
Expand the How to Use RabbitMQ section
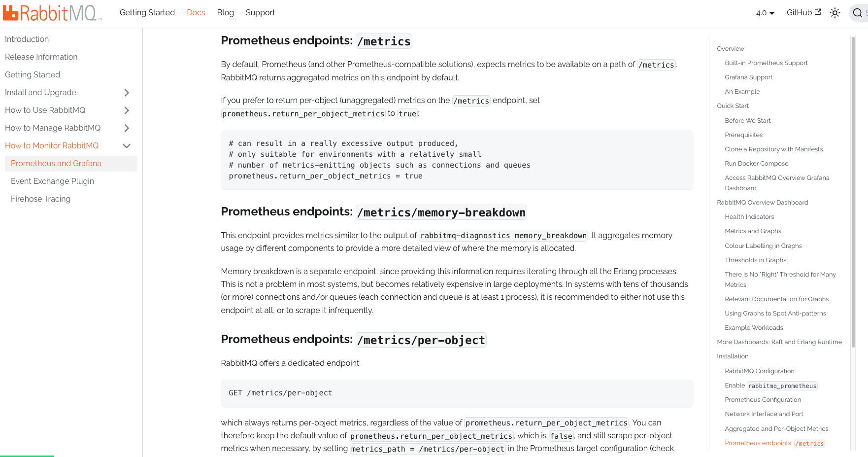[x=127, y=110]
